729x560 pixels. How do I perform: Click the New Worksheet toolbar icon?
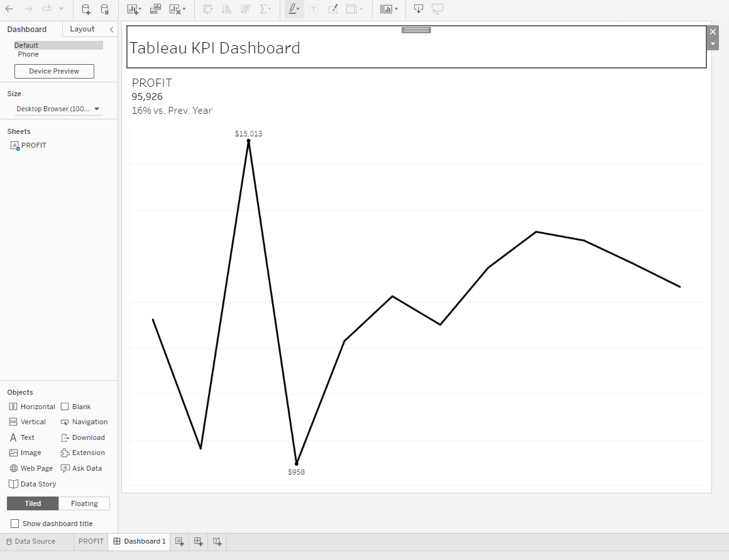tap(133, 9)
